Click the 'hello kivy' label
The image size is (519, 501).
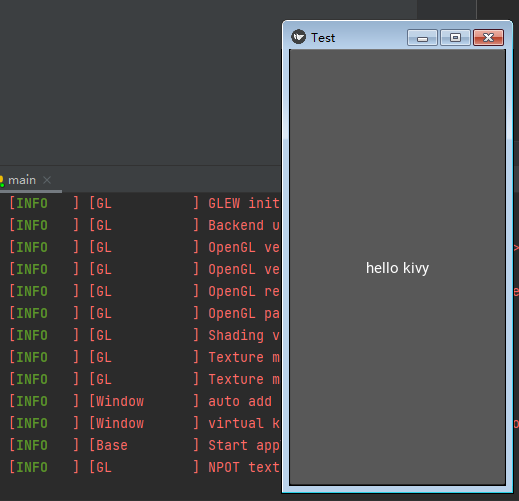(397, 268)
